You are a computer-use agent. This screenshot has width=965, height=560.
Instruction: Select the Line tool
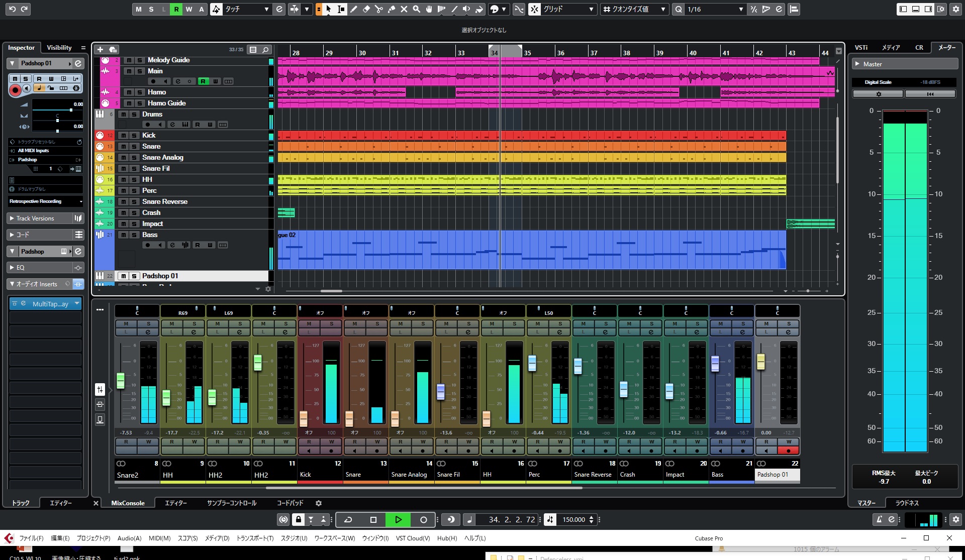454,9
